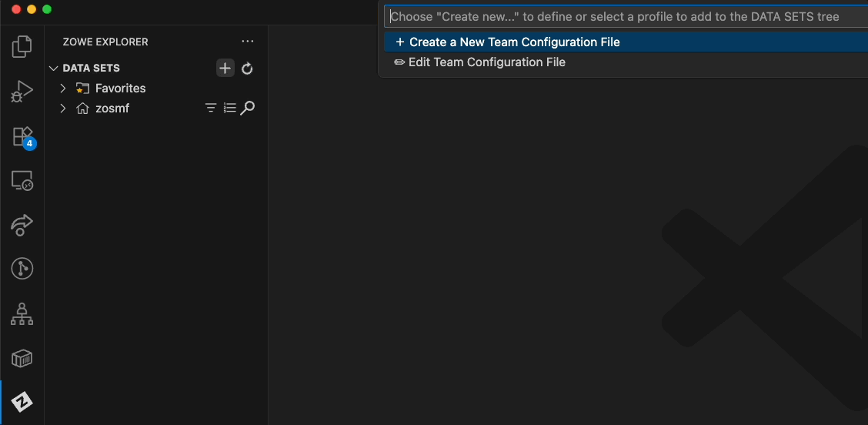The height and width of the screenshot is (425, 868).
Task: Expand the Favorites node
Action: (x=63, y=88)
